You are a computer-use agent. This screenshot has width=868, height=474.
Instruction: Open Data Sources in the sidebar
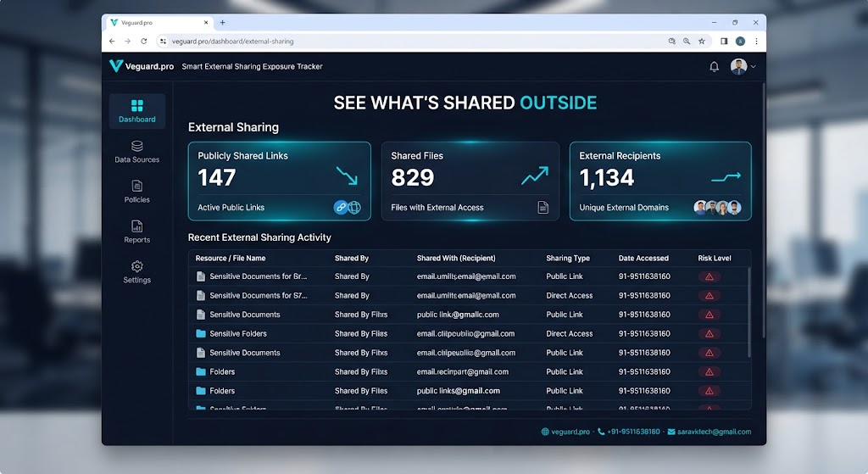[136, 152]
